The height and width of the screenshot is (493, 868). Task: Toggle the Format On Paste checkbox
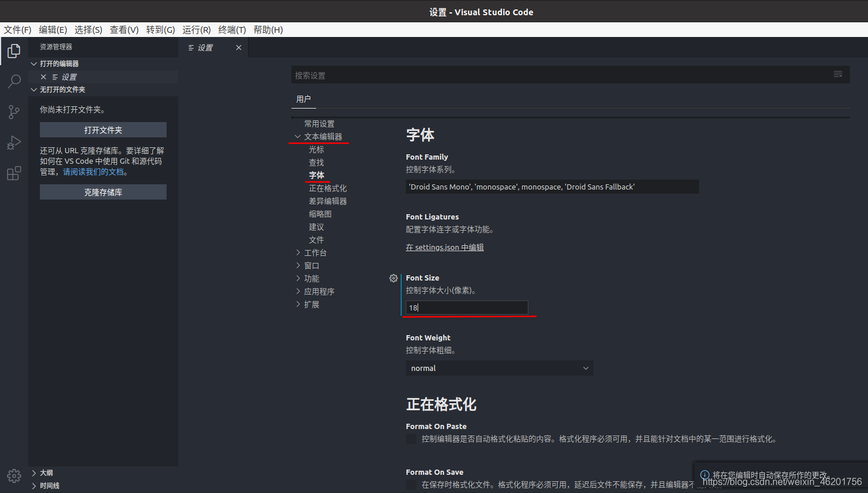coord(411,439)
